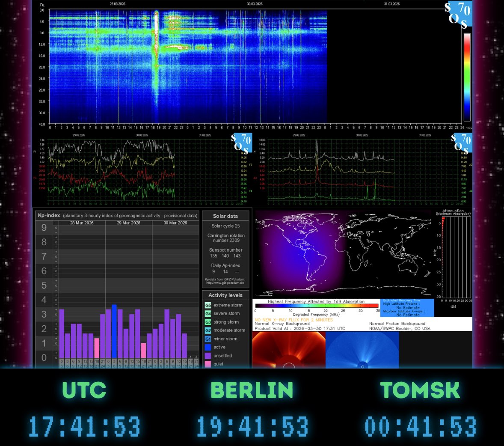Screen dimensions: 504x446
Task: Click the 'minor storm' legend label
Action: click(225, 339)
